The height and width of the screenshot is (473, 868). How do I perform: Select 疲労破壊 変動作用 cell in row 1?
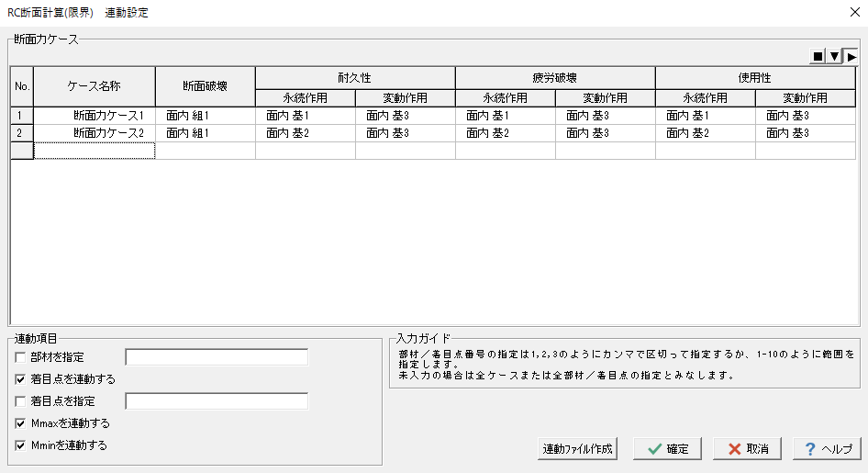[x=606, y=116]
